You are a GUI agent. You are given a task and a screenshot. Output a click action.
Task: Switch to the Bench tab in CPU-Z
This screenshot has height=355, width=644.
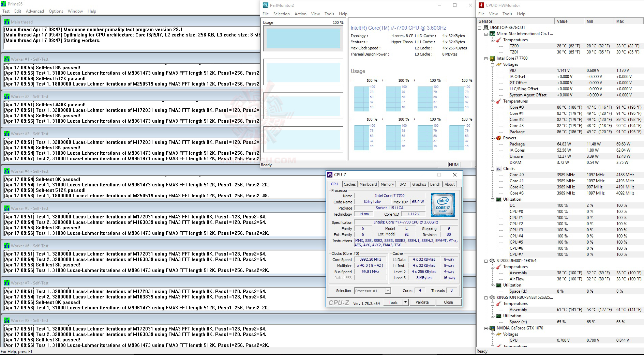pyautogui.click(x=435, y=184)
